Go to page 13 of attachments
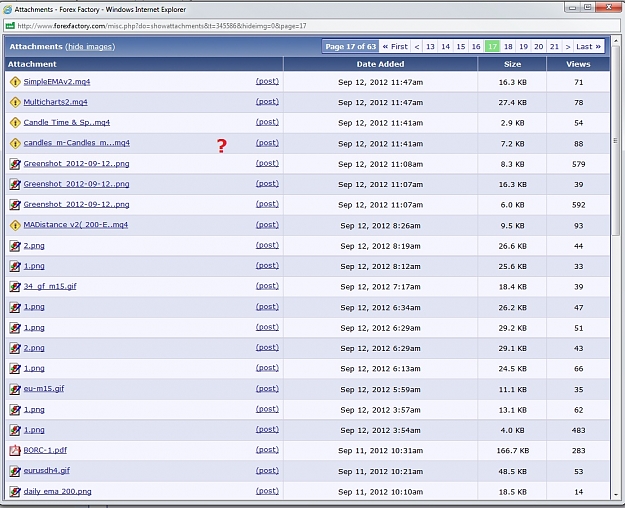 click(x=430, y=47)
